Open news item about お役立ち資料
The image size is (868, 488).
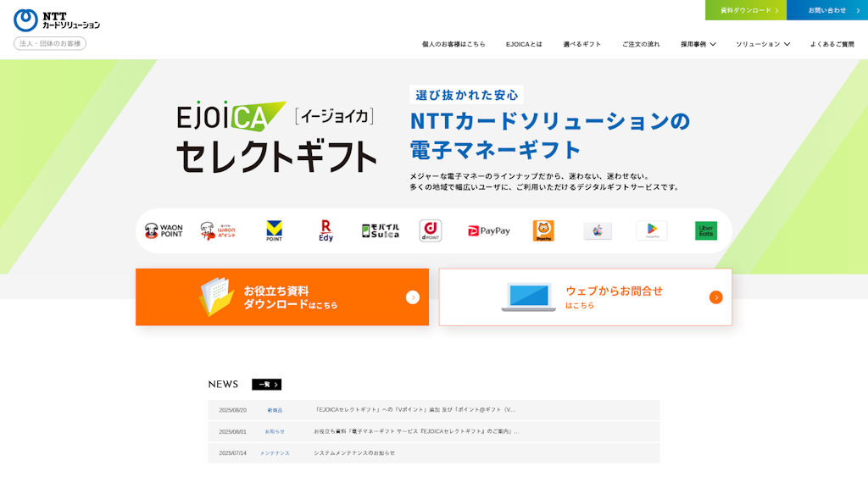tap(416, 431)
